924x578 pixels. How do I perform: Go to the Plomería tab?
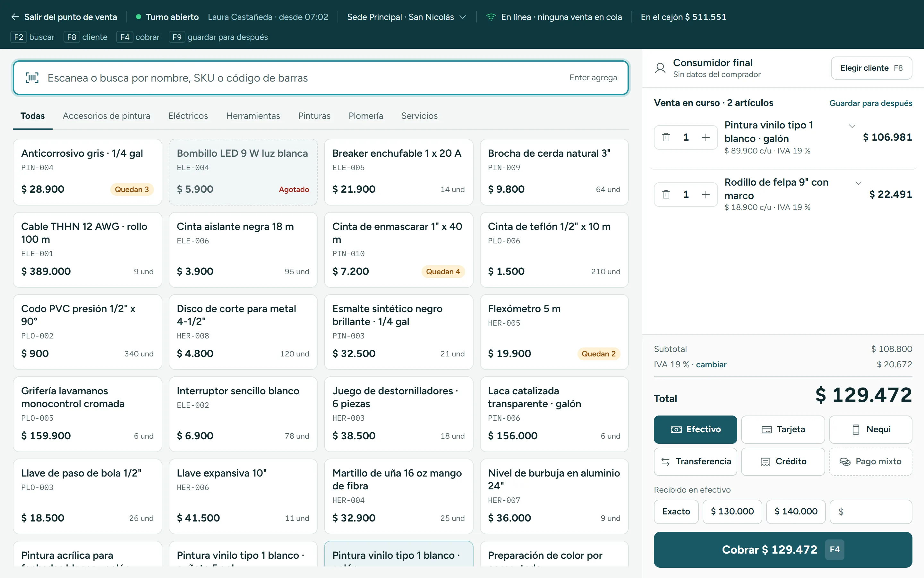click(x=366, y=116)
